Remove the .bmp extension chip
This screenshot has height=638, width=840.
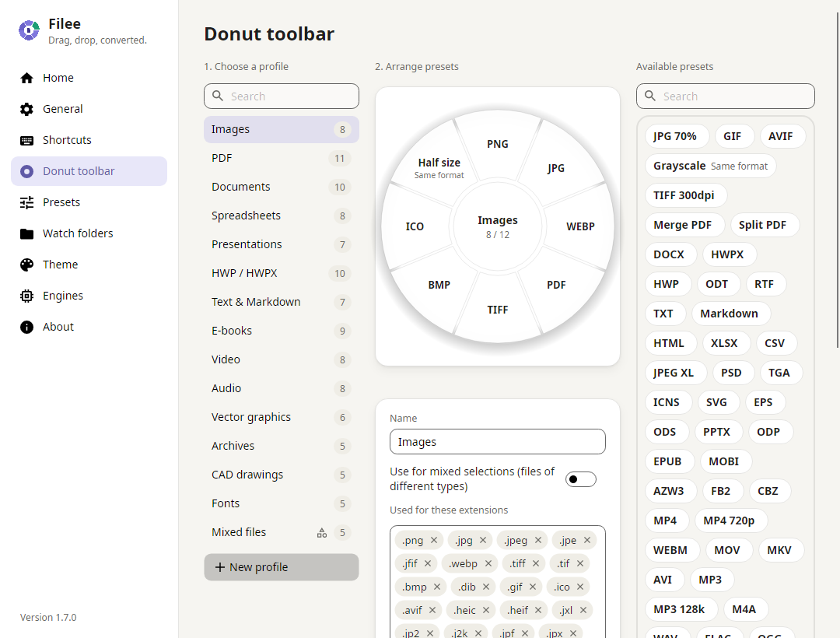[436, 587]
